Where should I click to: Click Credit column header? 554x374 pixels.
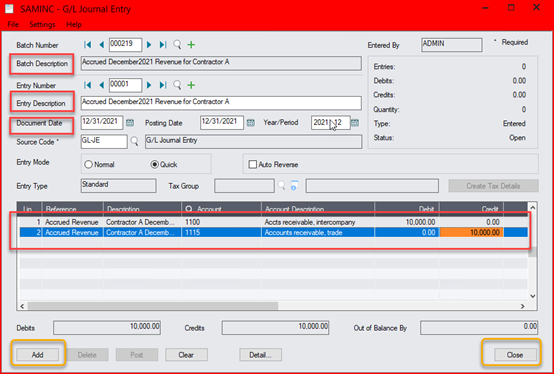click(471, 209)
